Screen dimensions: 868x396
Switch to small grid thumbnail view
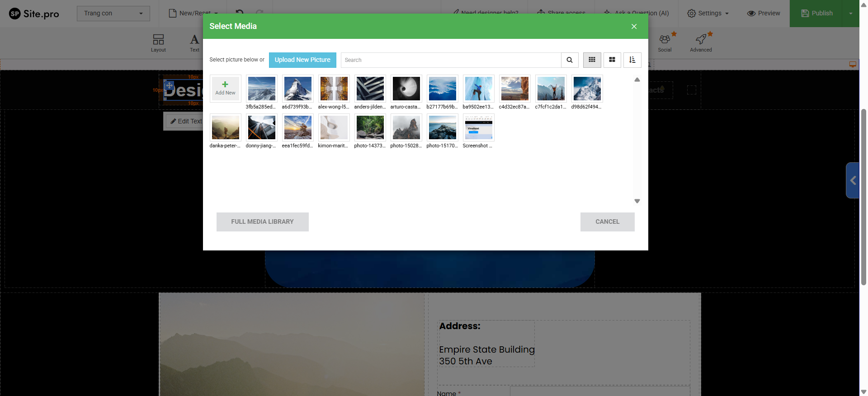(x=592, y=60)
